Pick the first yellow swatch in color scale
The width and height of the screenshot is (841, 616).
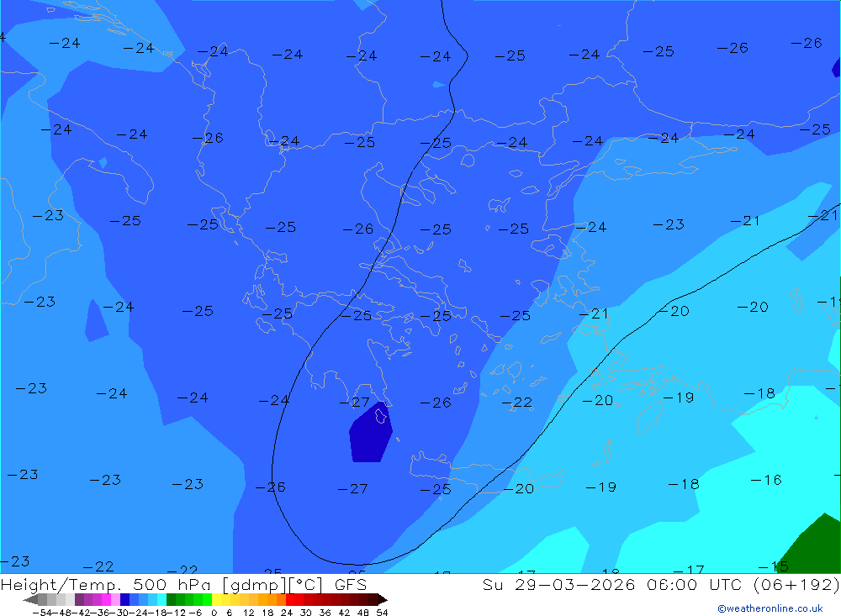coord(217,599)
